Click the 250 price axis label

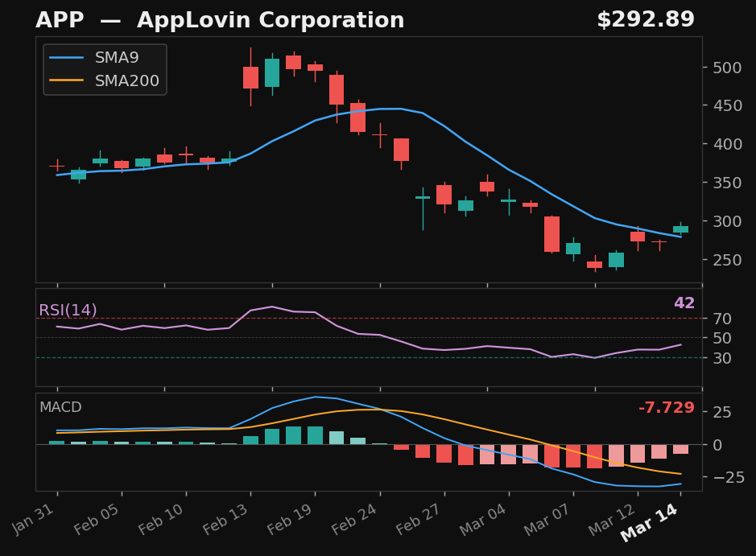[x=728, y=260]
